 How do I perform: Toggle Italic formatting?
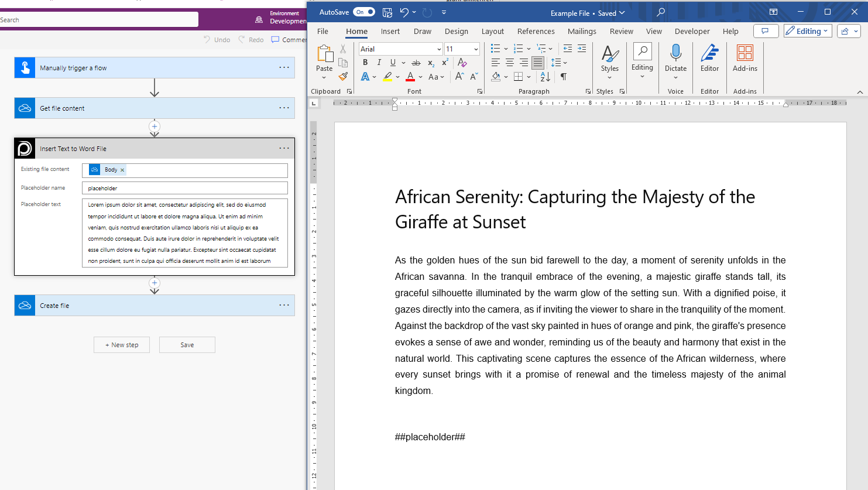pos(379,63)
